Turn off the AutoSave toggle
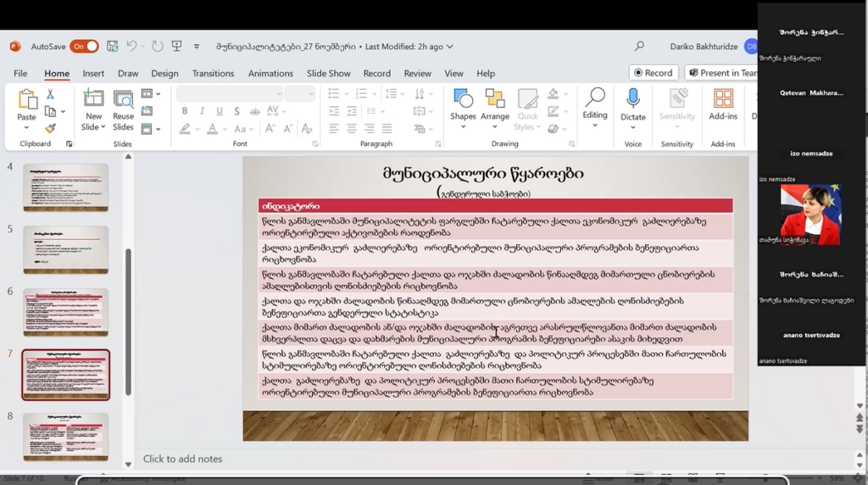868x485 pixels. [x=84, y=47]
